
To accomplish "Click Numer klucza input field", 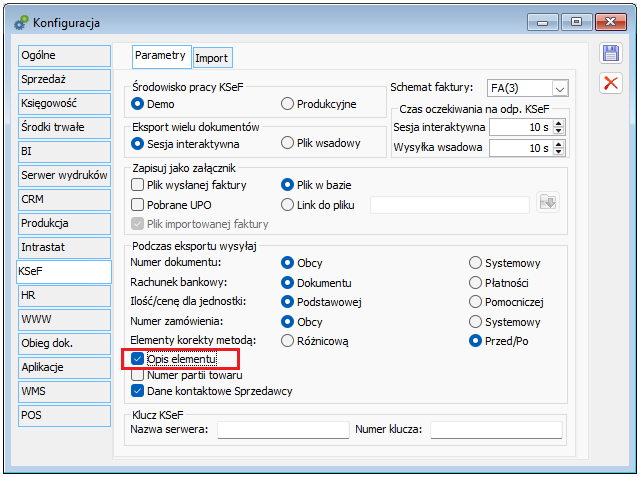I will pyautogui.click(x=496, y=430).
